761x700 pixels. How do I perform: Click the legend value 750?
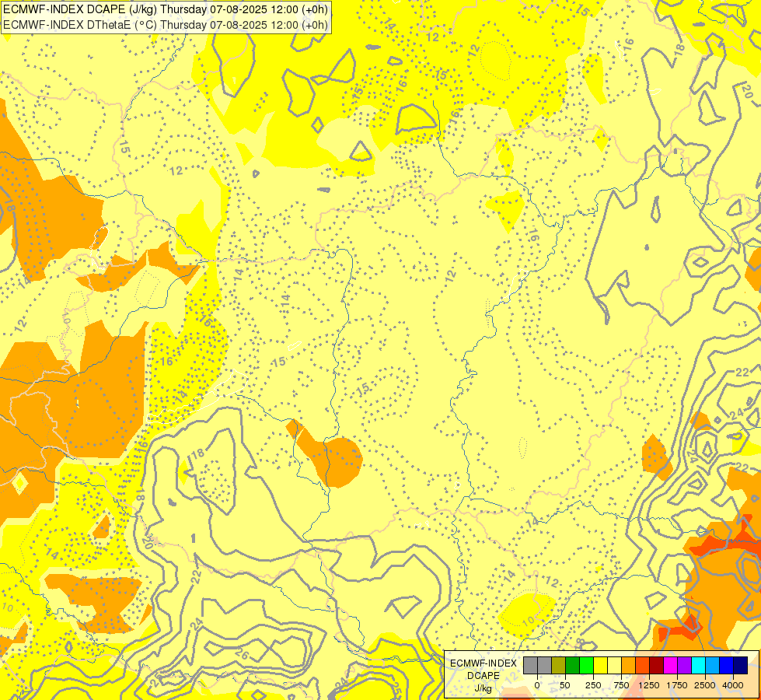pyautogui.click(x=621, y=685)
